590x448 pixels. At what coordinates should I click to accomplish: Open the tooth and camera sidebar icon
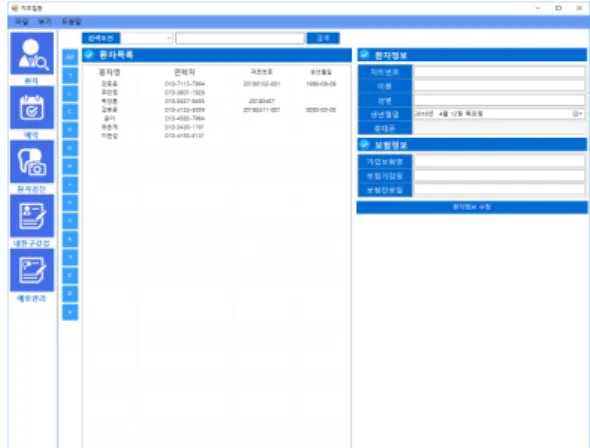tap(32, 162)
